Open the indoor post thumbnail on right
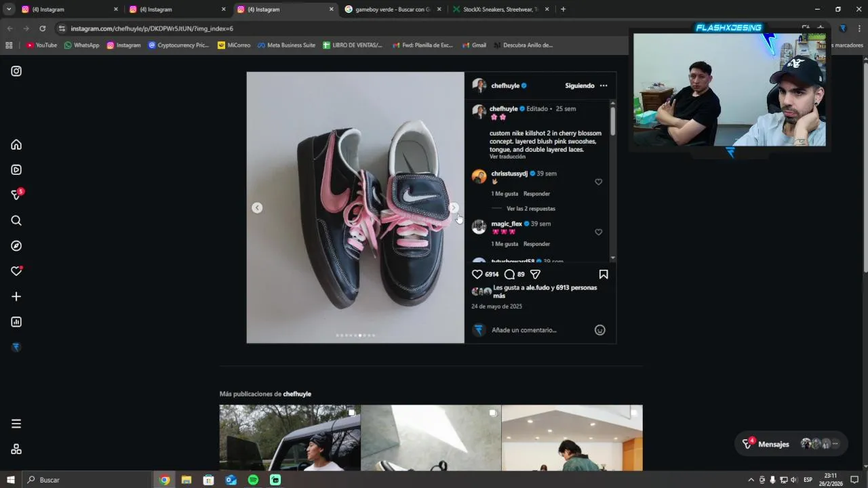This screenshot has height=488, width=868. (572, 438)
